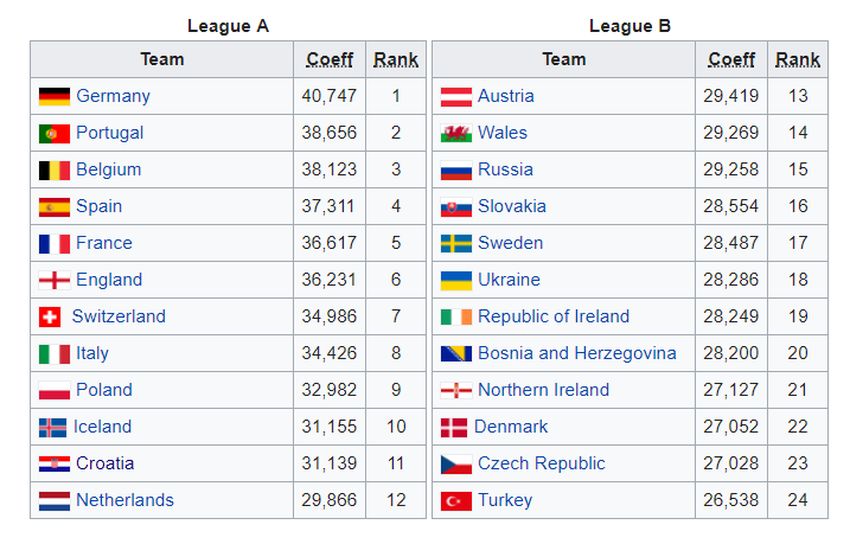The width and height of the screenshot is (850, 544).
Task: Follow the Republic of Ireland link
Action: [553, 317]
